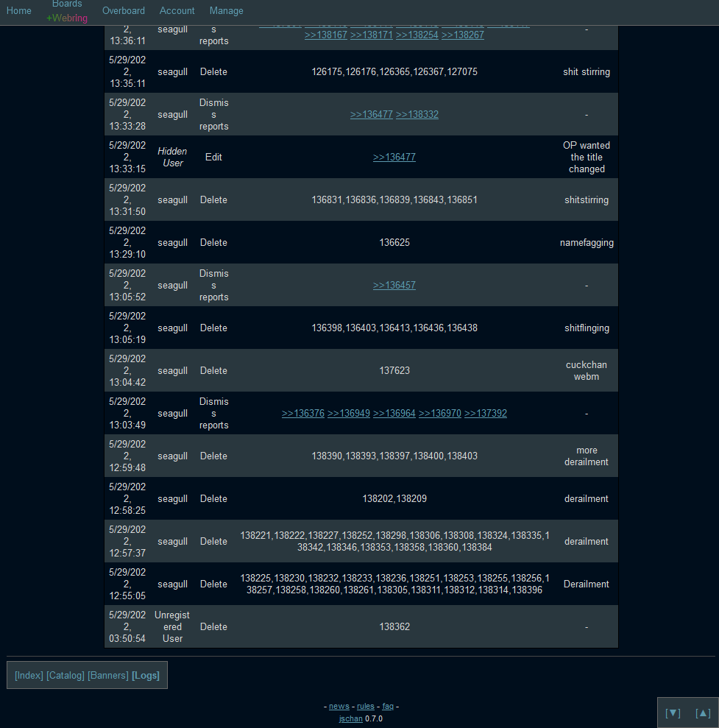Click the scroll-to-bottom down arrow icon
This screenshot has width=719, height=728.
coord(673,713)
